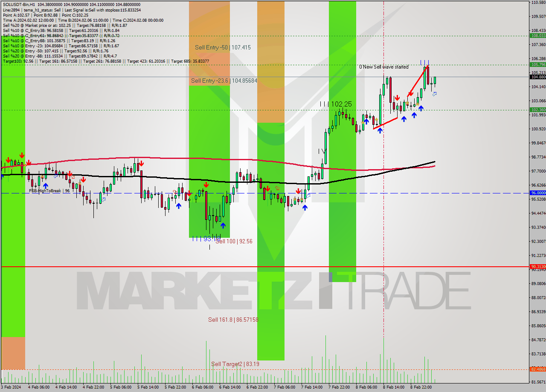Click the Sell Target2 | 83.19 label
The height and width of the screenshot is (392, 546).
tap(235, 364)
